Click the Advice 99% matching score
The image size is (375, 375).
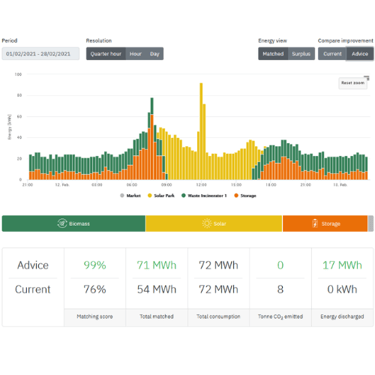(x=95, y=265)
